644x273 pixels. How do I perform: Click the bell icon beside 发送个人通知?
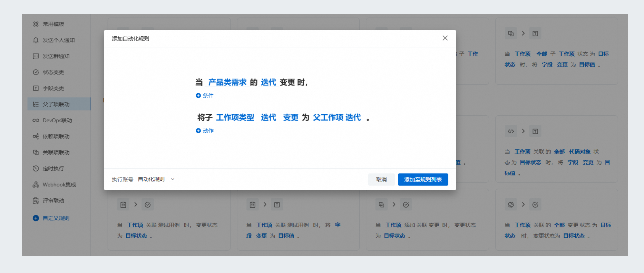36,40
